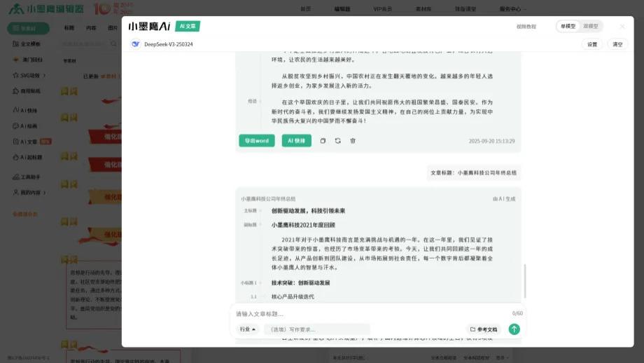Open 编辑器 in the top navigation
Screen dimensions: 644x363
coord(342,8)
